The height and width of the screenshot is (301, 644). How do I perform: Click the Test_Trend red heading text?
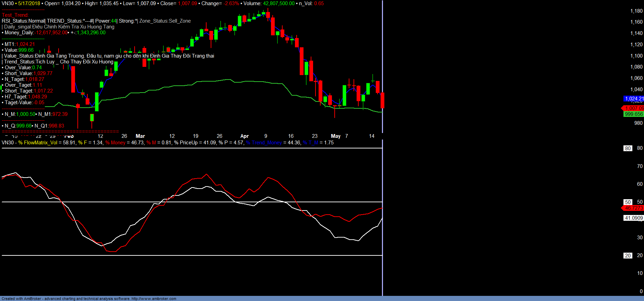pos(15,15)
